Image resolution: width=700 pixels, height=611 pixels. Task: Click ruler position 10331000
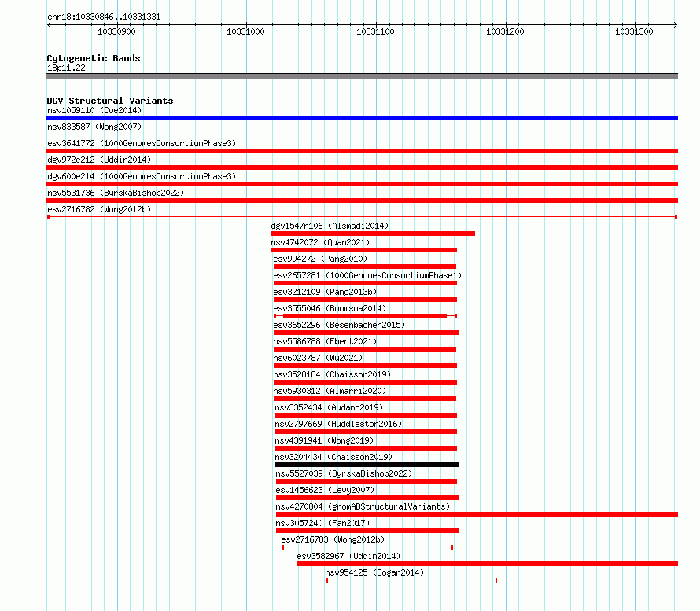[x=245, y=31]
